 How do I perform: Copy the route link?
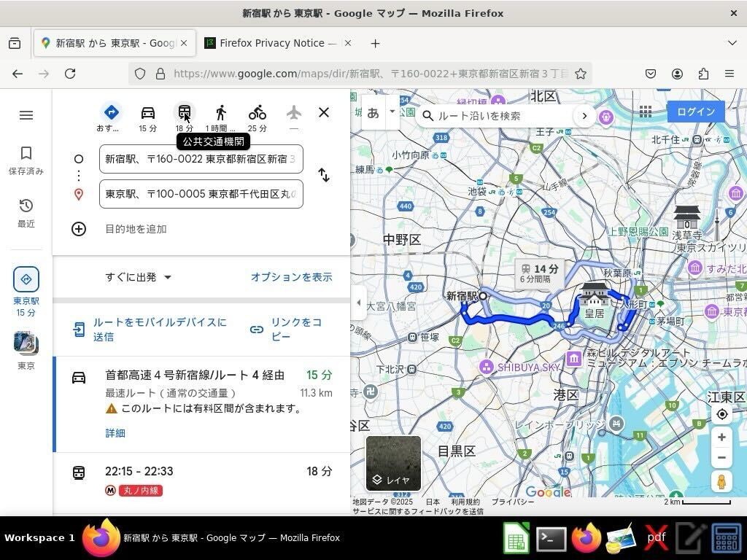point(286,330)
